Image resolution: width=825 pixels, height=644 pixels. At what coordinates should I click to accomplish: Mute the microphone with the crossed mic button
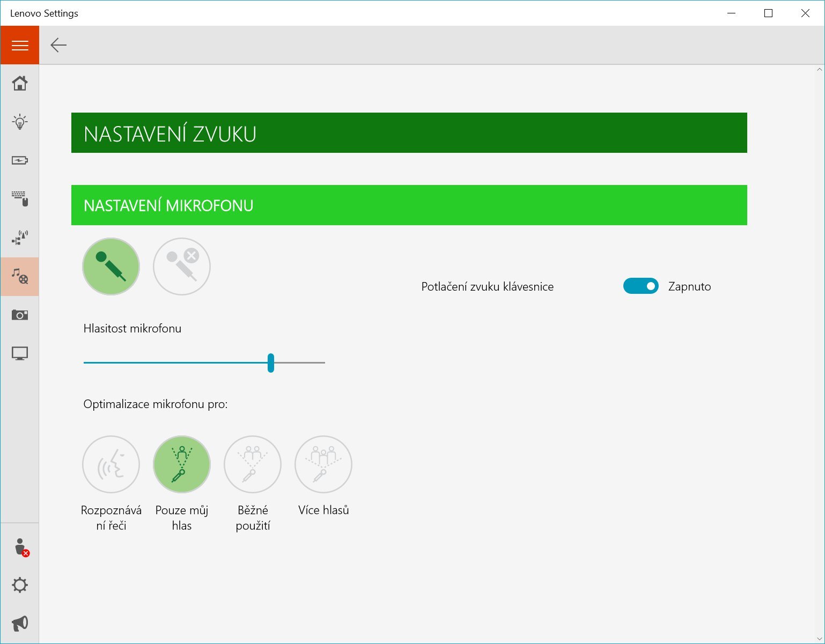tap(182, 267)
